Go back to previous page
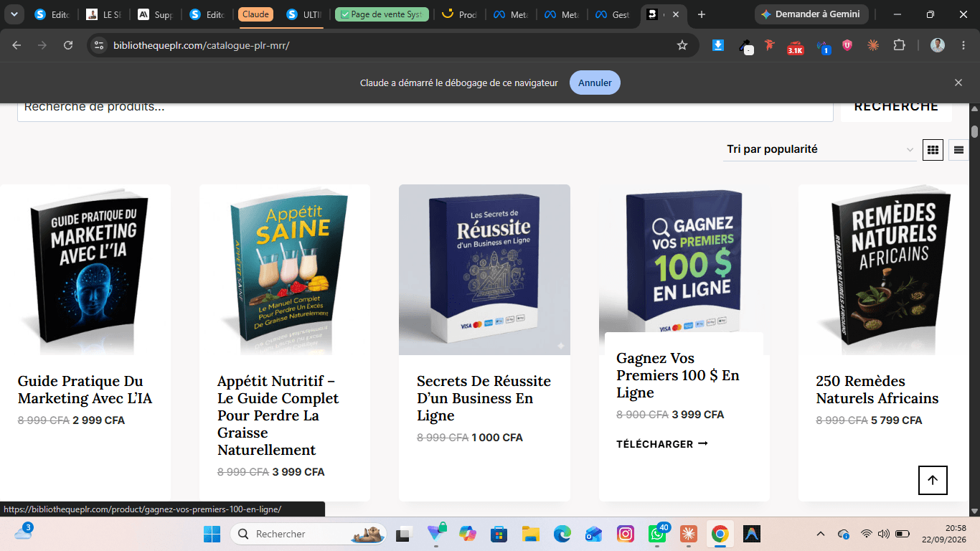This screenshot has height=551, width=980. pos(17,45)
